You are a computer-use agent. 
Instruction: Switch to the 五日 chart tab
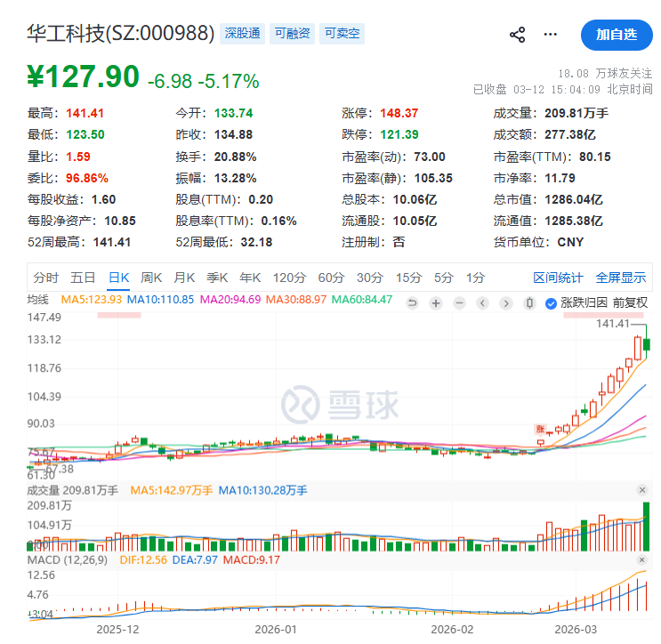(83, 278)
